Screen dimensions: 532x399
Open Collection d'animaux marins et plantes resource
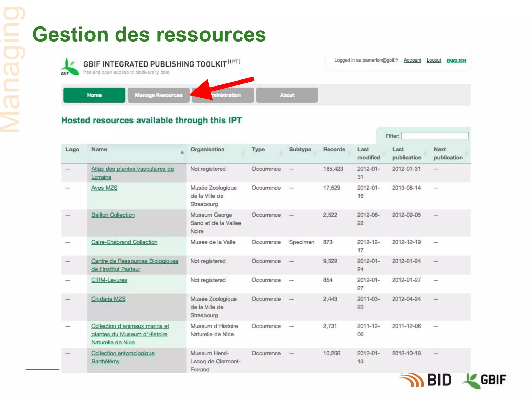tap(130, 334)
